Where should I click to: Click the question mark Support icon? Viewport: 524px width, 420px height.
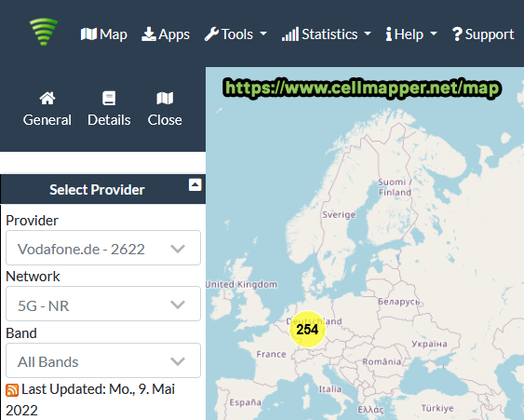457,34
